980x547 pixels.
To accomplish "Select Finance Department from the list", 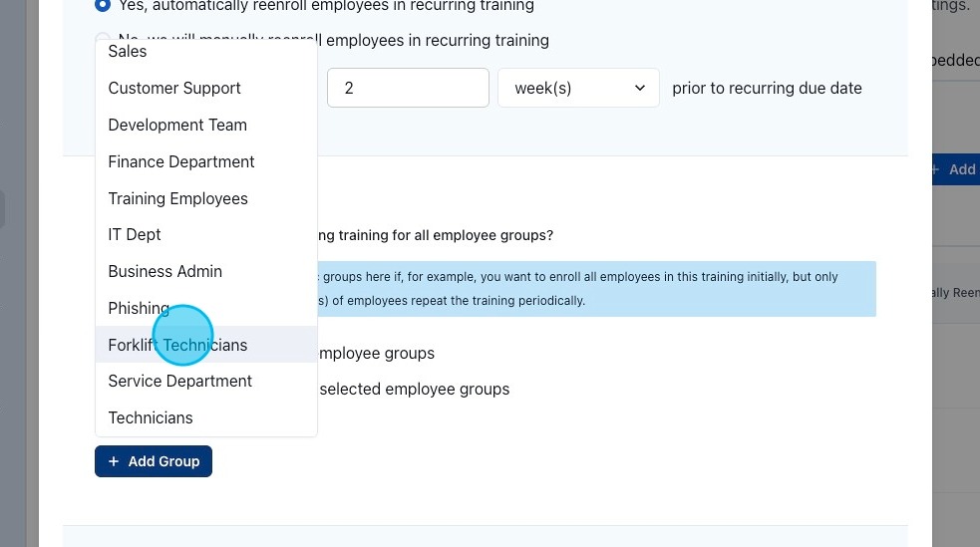I will click(x=181, y=161).
